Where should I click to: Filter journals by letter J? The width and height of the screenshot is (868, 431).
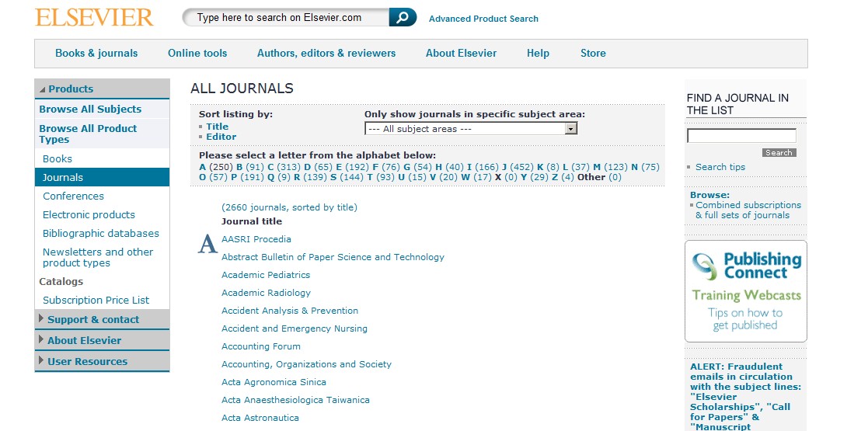pos(504,167)
